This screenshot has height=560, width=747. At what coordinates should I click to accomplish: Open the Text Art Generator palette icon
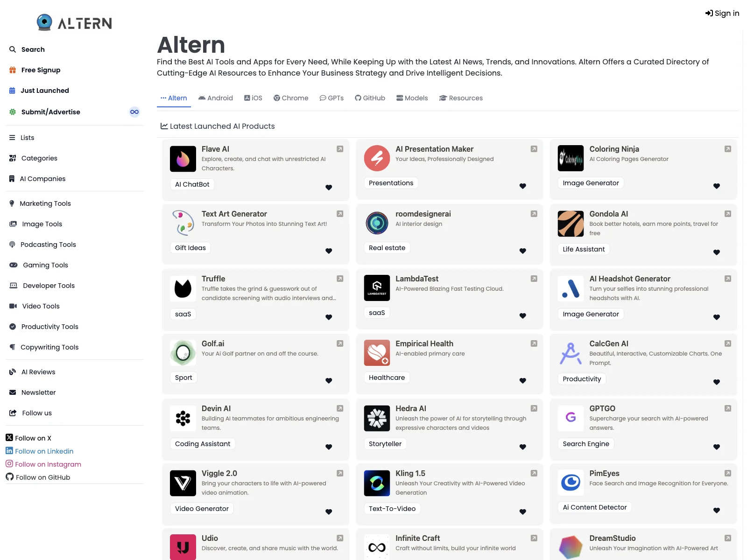point(183,223)
